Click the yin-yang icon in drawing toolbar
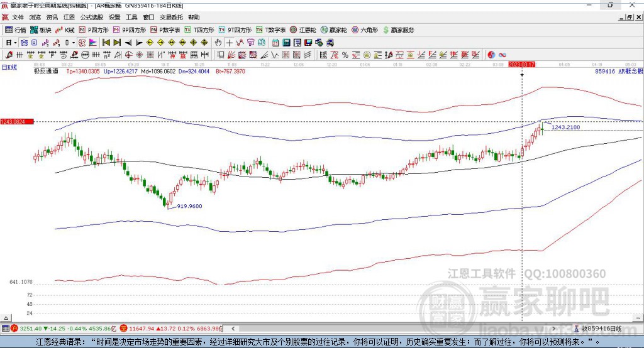644x348 pixels. pos(491,55)
